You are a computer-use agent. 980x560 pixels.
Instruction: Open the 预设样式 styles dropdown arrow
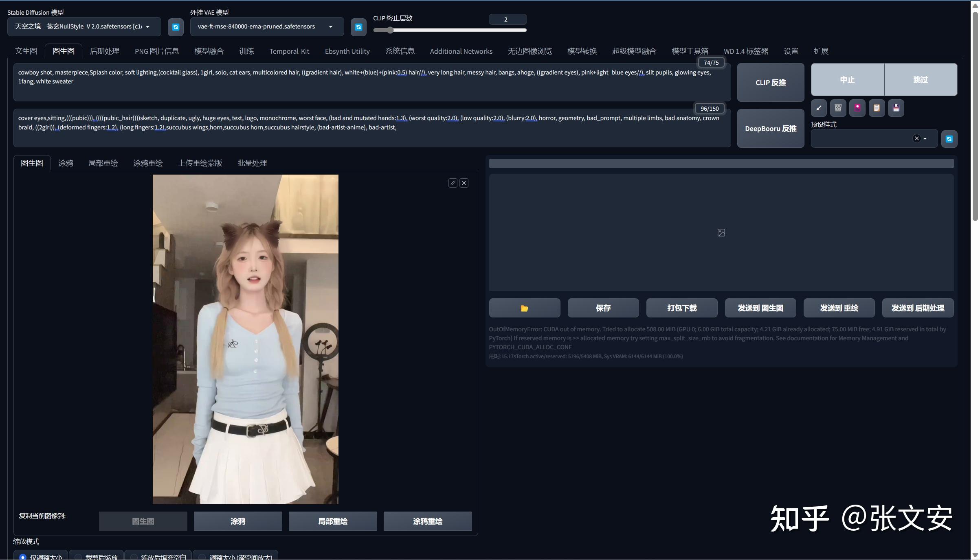(925, 139)
